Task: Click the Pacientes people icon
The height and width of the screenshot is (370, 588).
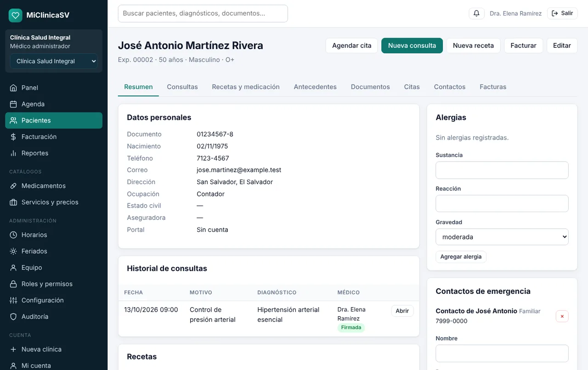Action: (x=13, y=120)
